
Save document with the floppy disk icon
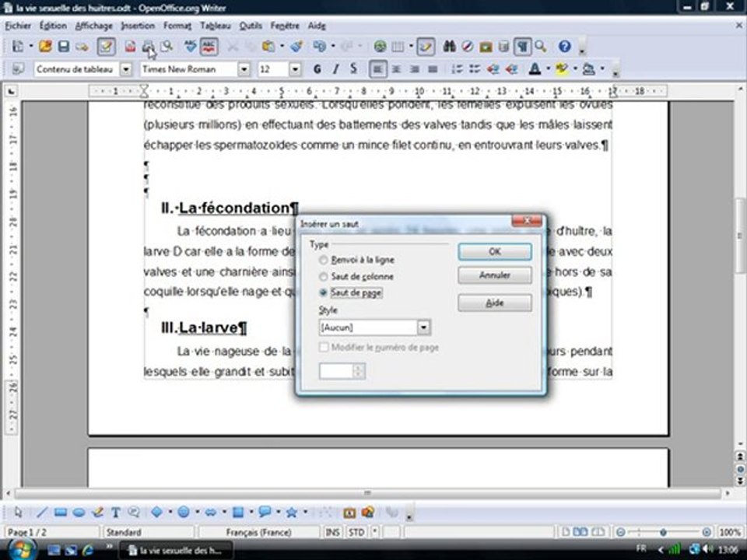coord(63,46)
